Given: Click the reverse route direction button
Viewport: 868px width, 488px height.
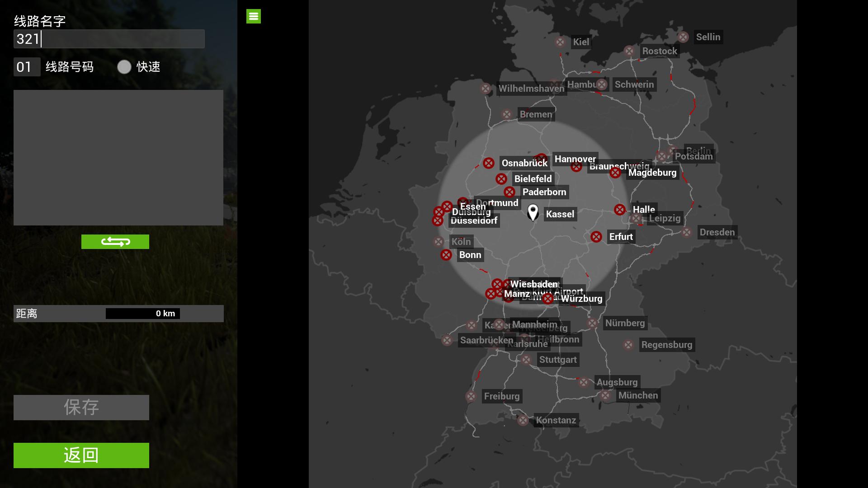Looking at the screenshot, I should pos(115,242).
